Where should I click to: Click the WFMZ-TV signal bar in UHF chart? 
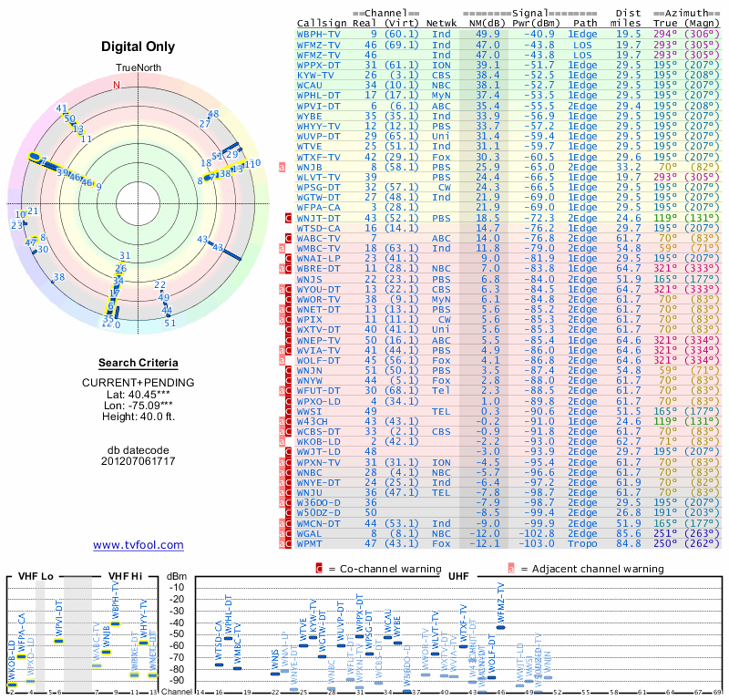point(500,627)
